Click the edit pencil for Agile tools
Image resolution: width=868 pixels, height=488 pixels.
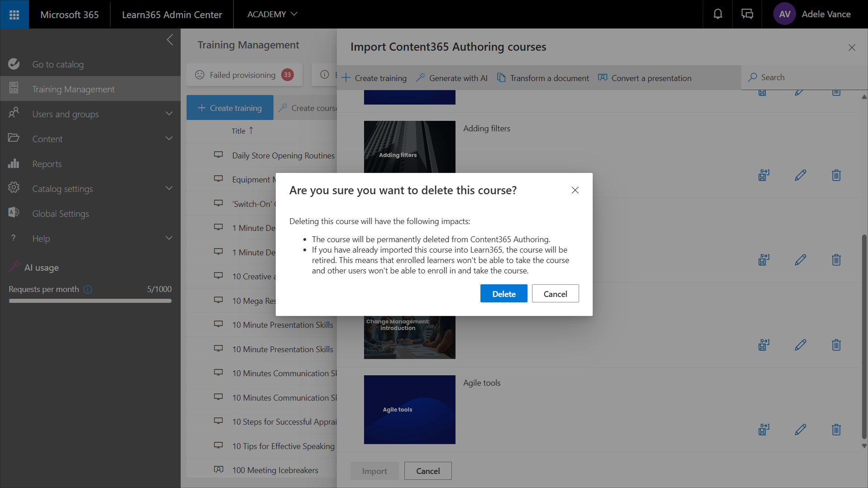(x=800, y=429)
